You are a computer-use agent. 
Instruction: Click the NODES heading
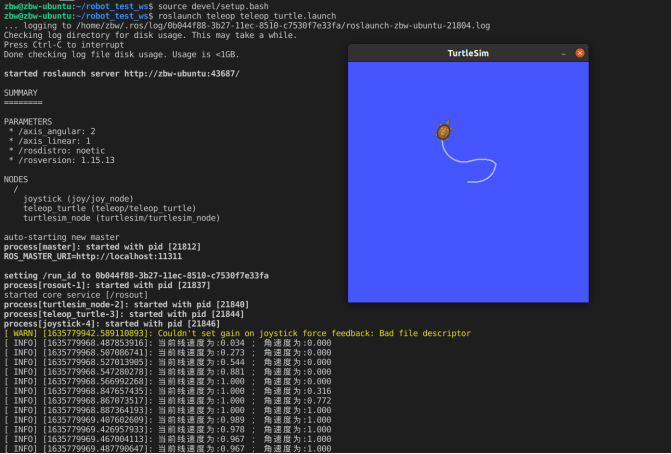16,179
